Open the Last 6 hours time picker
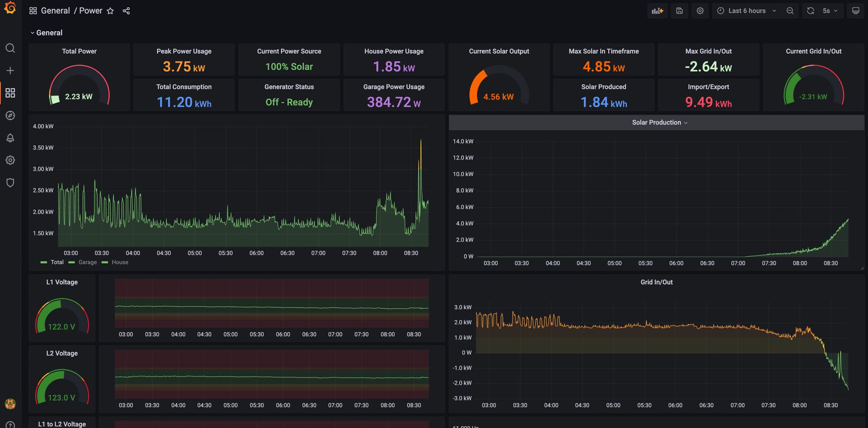Image resolution: width=868 pixels, height=428 pixels. point(746,10)
